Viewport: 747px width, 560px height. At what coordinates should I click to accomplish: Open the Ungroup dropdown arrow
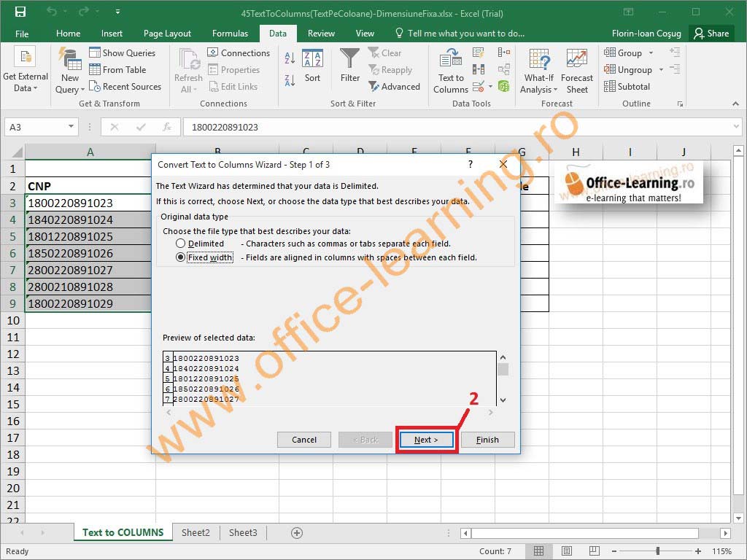tap(661, 69)
